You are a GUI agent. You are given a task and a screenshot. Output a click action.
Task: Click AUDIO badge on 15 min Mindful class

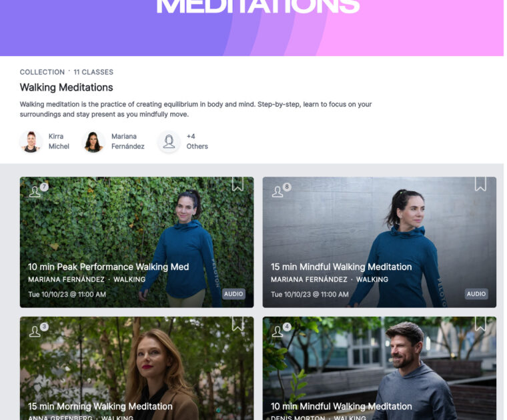[476, 294]
